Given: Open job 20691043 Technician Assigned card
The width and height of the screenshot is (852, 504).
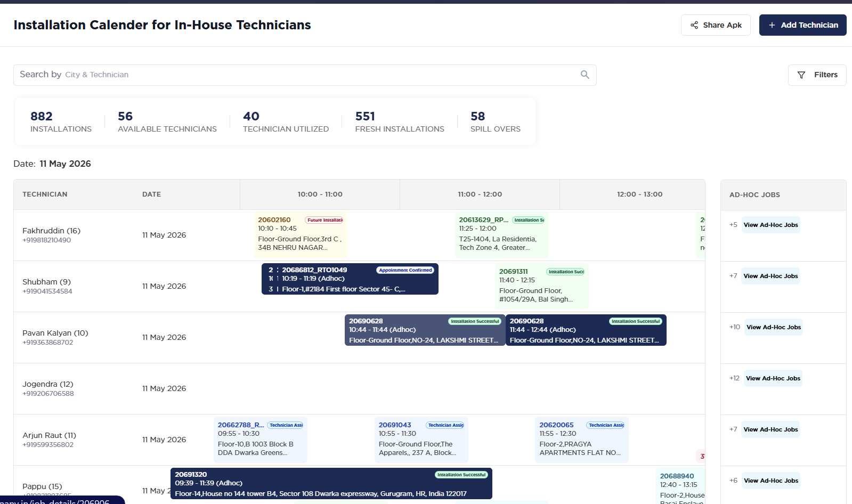Looking at the screenshot, I should [421, 440].
